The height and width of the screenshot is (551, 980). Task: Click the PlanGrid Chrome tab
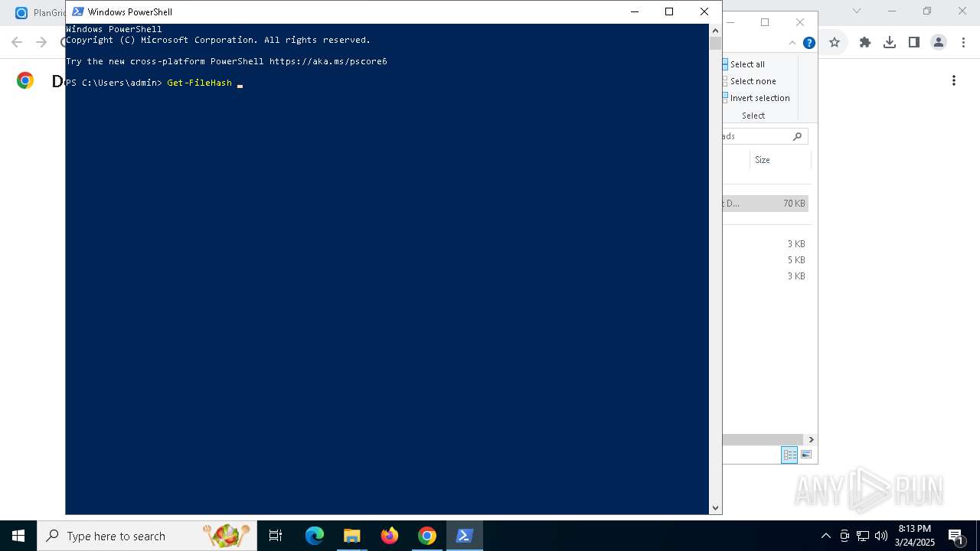coord(40,12)
